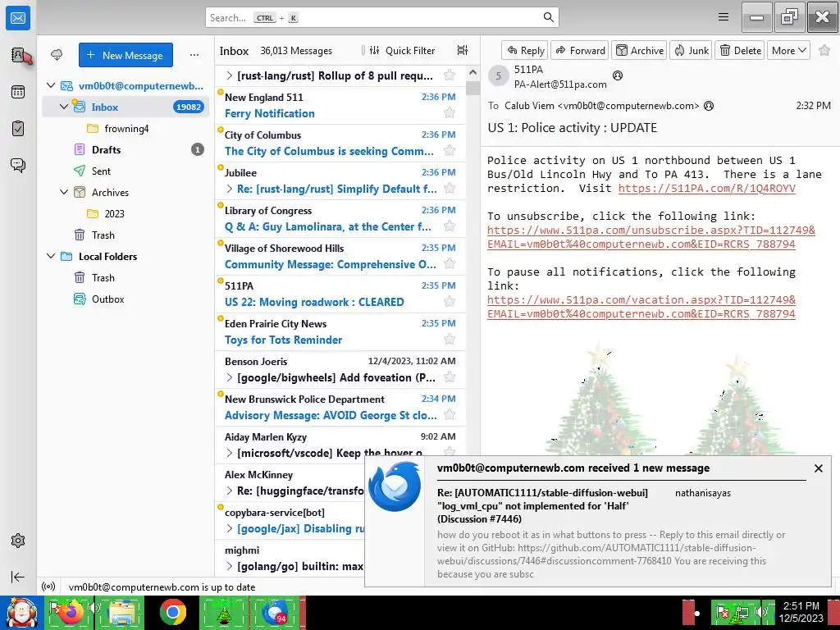
Task: Select the Outbox folder
Action: pyautogui.click(x=126, y=299)
